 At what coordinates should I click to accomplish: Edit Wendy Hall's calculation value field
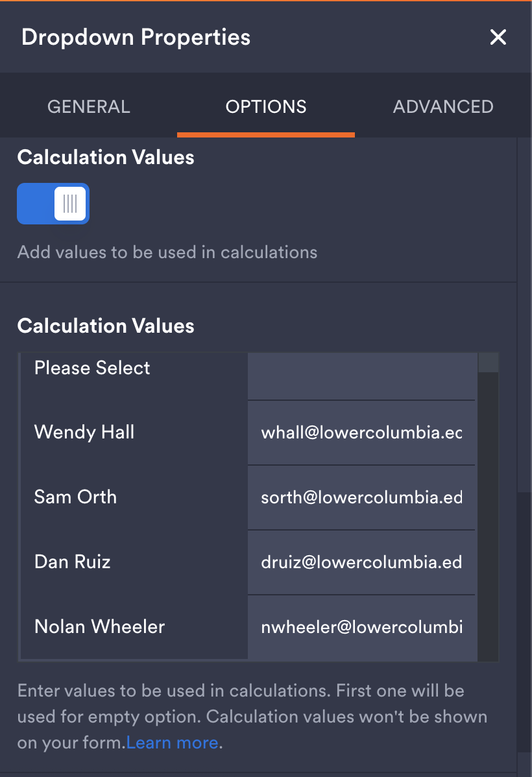(361, 433)
